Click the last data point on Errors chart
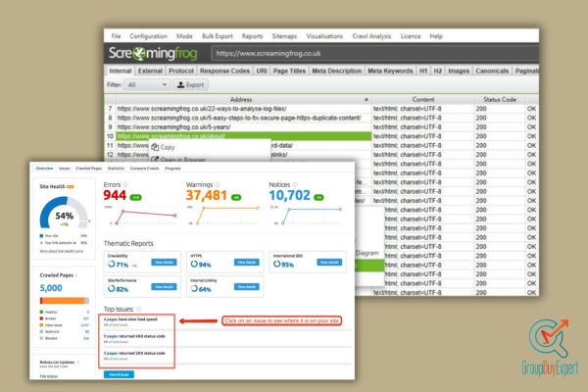This screenshot has height=392, width=588. 174,216
